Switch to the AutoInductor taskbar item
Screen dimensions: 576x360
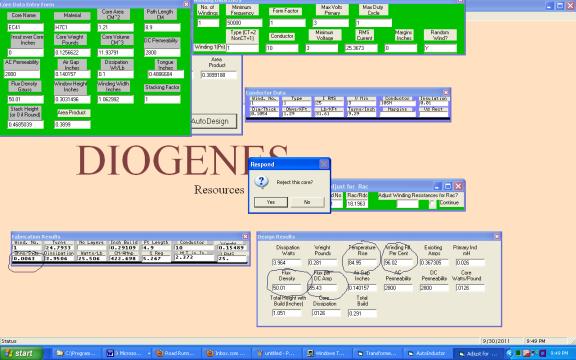(427, 353)
